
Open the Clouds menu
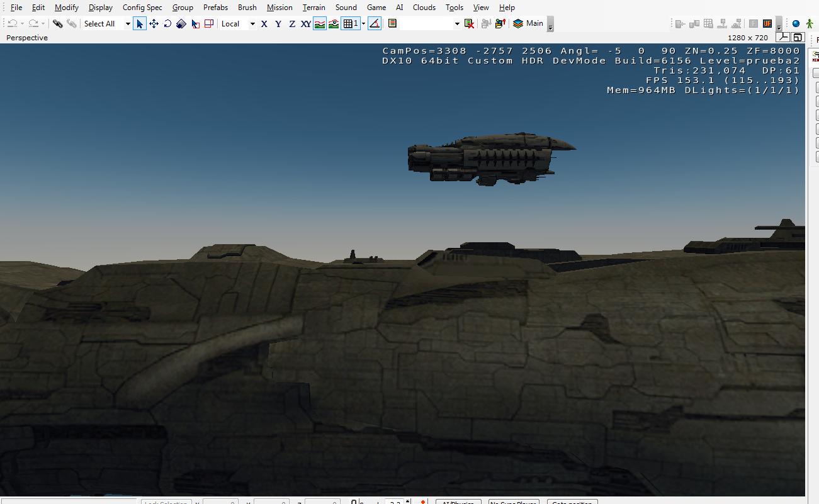pyautogui.click(x=424, y=8)
